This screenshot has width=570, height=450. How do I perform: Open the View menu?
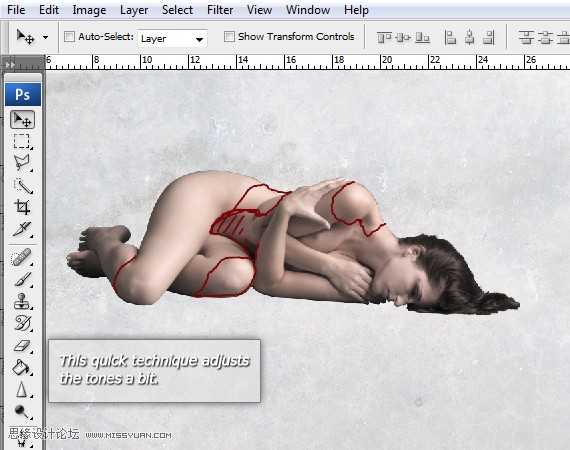[259, 10]
